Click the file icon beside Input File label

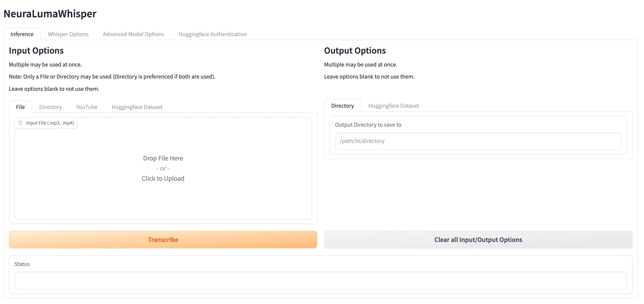click(x=20, y=123)
